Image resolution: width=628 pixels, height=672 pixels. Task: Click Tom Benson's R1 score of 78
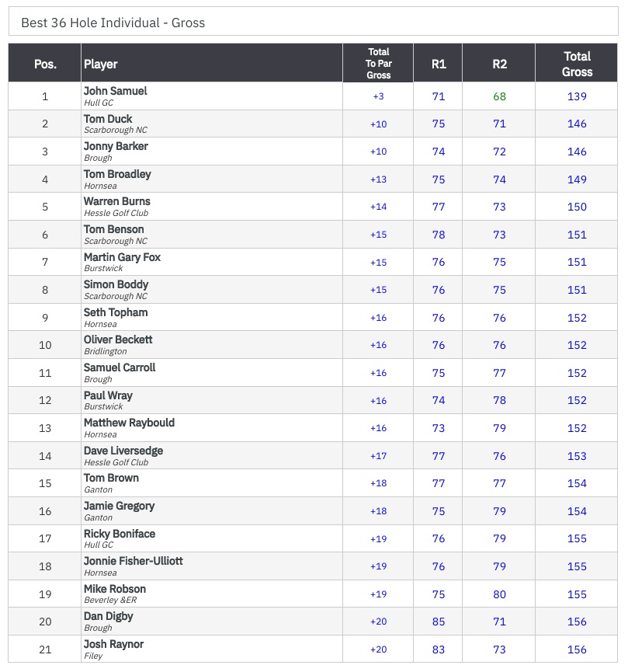click(x=439, y=235)
